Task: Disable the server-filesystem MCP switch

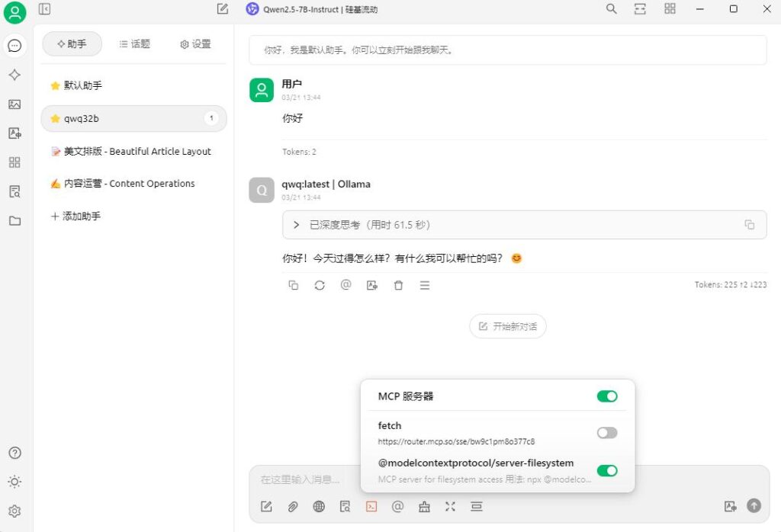Action: click(607, 471)
